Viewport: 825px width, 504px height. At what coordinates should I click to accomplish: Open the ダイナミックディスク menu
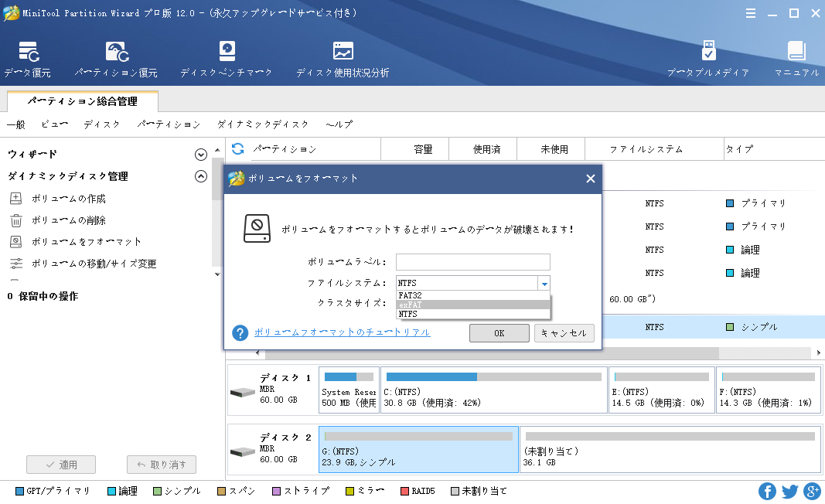point(263,124)
